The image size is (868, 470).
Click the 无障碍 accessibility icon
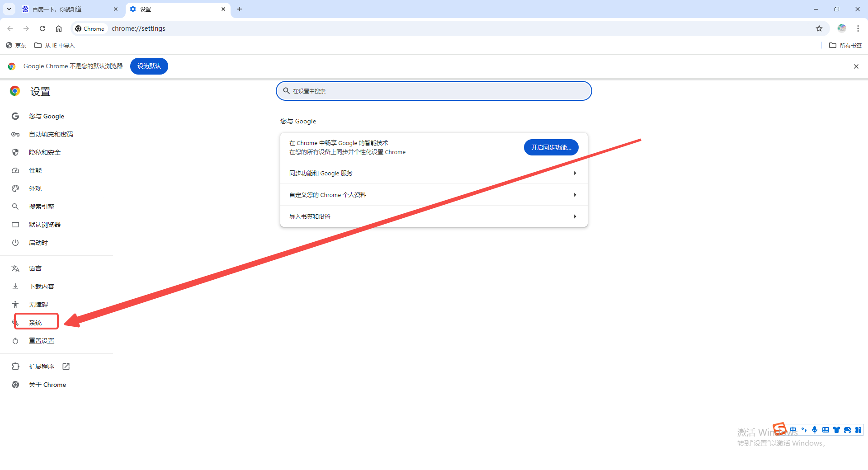(15, 305)
